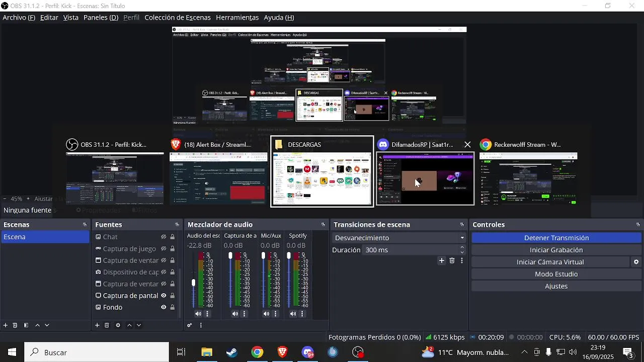Open the Colección de Escenas menu
Image resolution: width=644 pixels, height=362 pixels.
(178, 17)
